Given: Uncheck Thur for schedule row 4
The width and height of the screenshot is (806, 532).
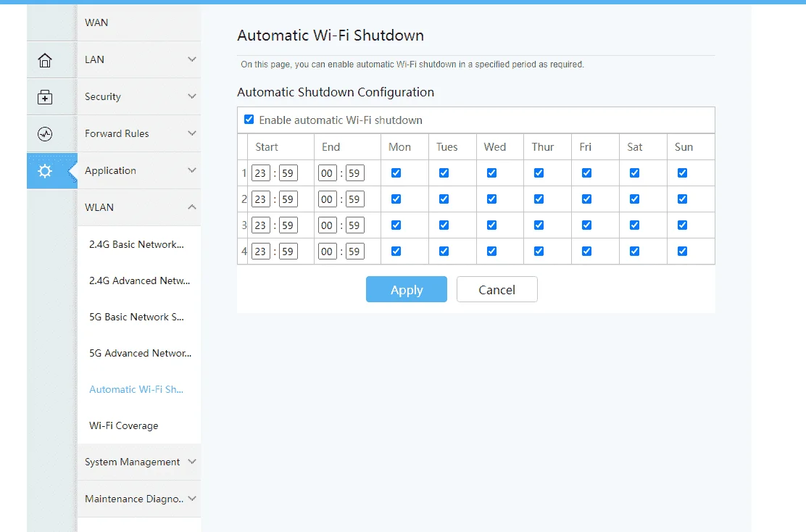Looking at the screenshot, I should coord(539,252).
